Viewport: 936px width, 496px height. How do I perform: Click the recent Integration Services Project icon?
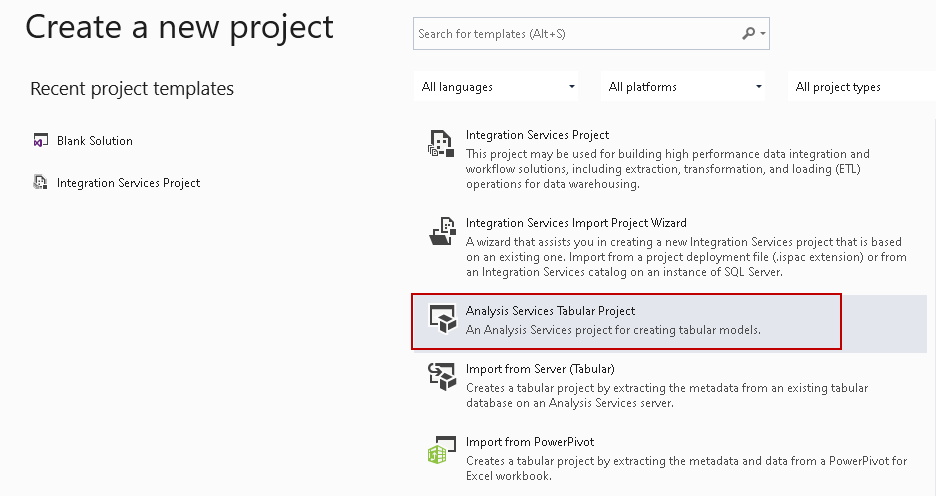[x=40, y=183]
